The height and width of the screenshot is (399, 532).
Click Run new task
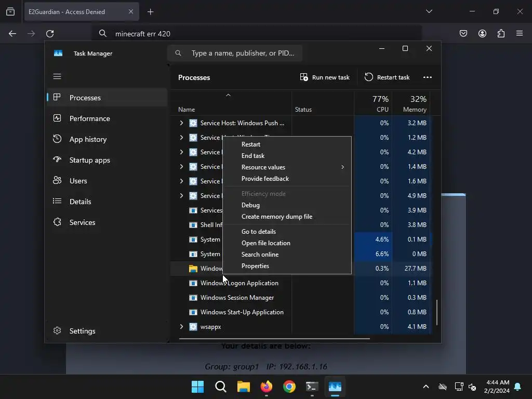point(325,77)
